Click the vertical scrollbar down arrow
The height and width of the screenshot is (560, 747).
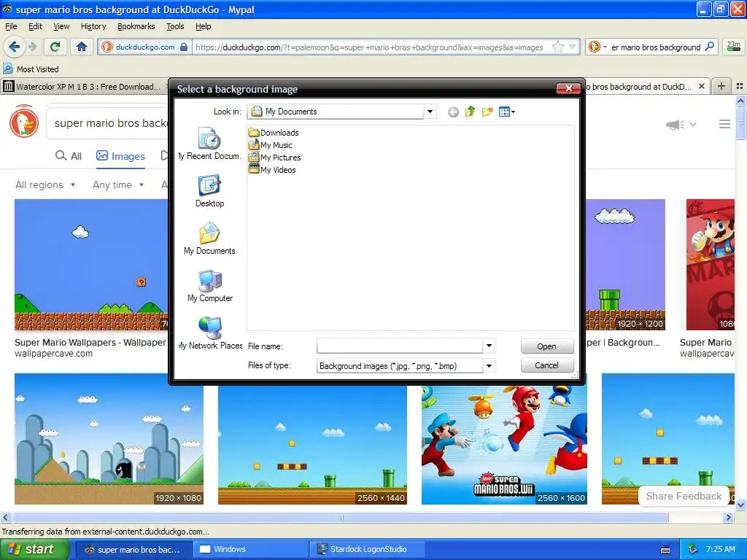(x=740, y=505)
